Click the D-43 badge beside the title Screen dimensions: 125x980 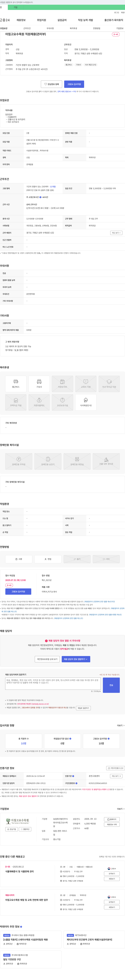(116, 34)
